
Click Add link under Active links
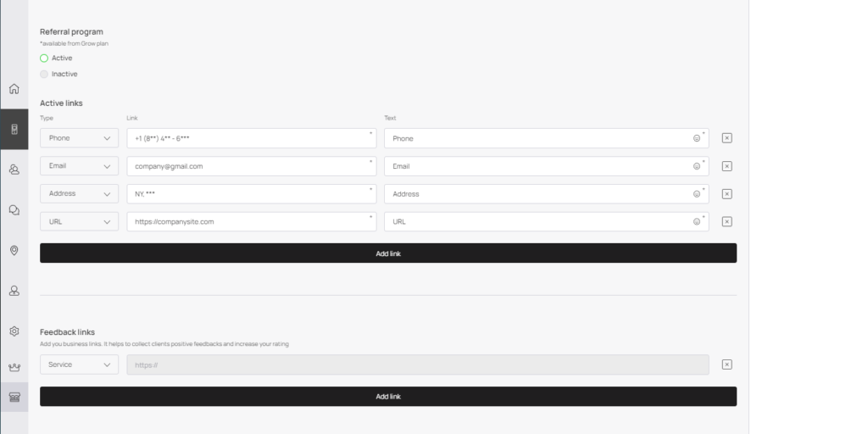(x=388, y=253)
